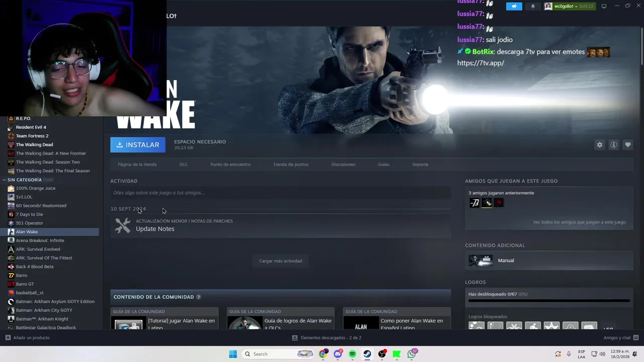The width and height of the screenshot is (644, 362).
Task: Select Batman: Arkham City GOTY
Action: (44, 310)
